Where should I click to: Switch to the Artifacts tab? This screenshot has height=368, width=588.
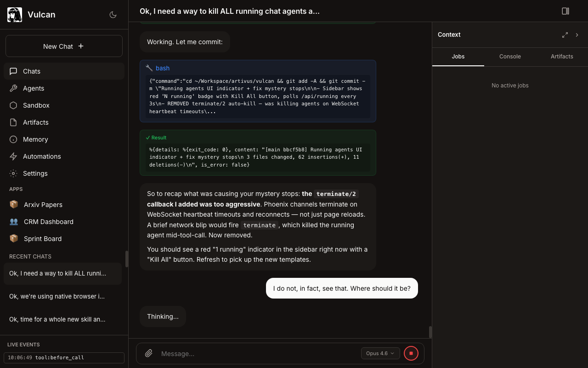[562, 57]
